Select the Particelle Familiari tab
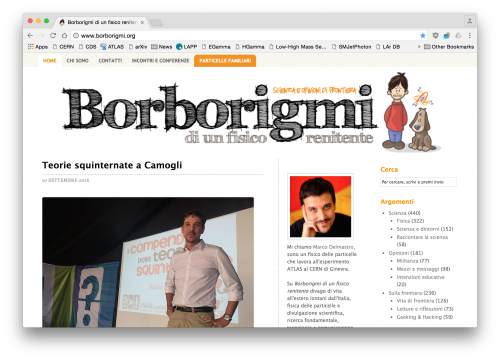This screenshot has height=360, width=500. [225, 61]
